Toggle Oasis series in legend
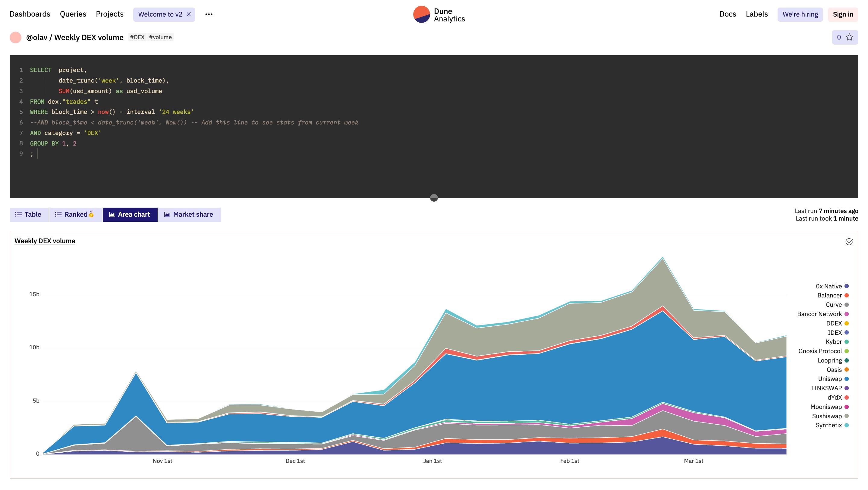 837,370
